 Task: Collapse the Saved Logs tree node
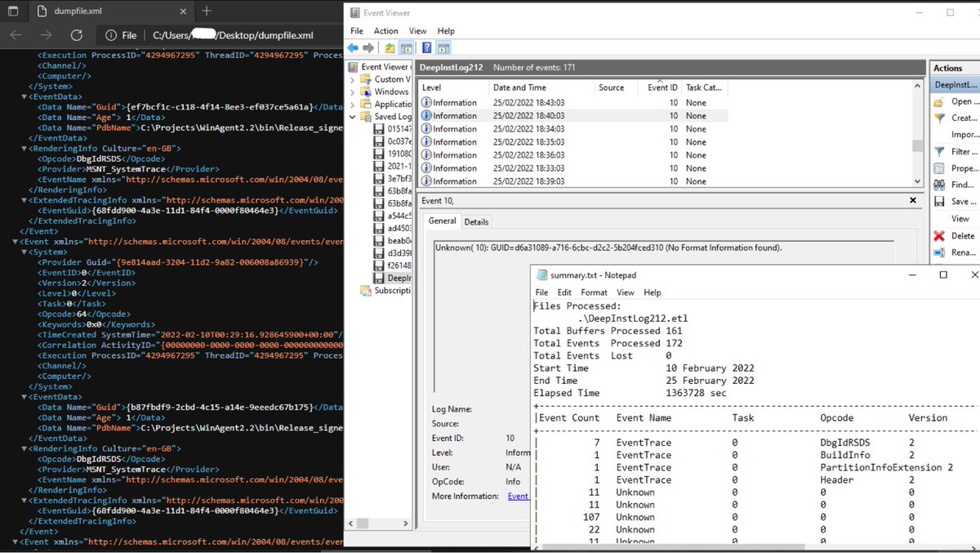click(353, 117)
